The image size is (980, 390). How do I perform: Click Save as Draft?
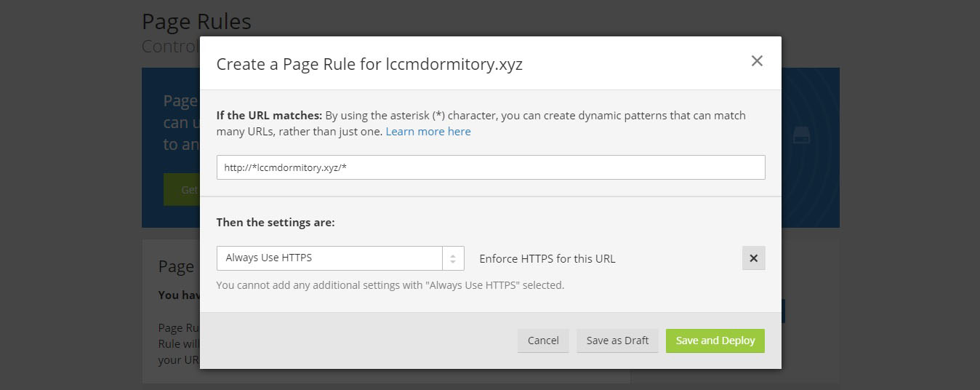tap(617, 341)
